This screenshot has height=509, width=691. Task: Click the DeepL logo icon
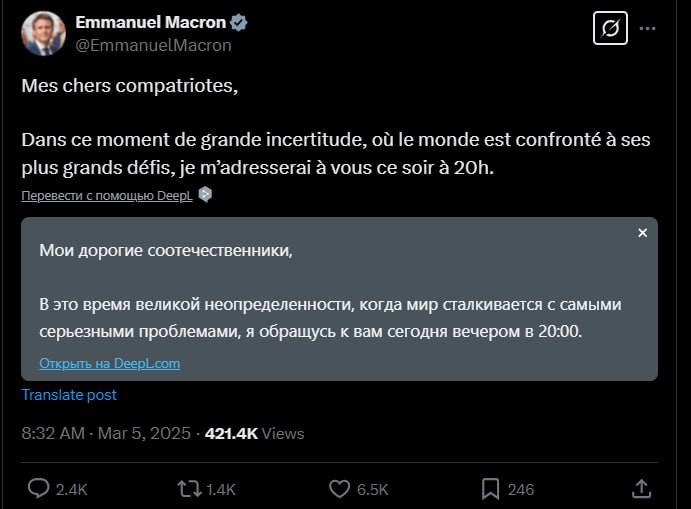pyautogui.click(x=205, y=195)
